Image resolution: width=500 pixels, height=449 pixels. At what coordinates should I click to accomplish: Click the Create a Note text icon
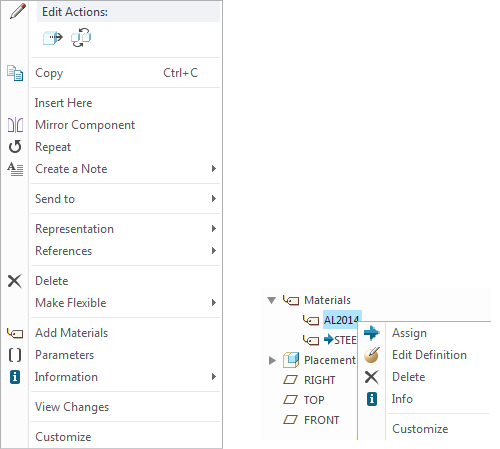(x=15, y=169)
